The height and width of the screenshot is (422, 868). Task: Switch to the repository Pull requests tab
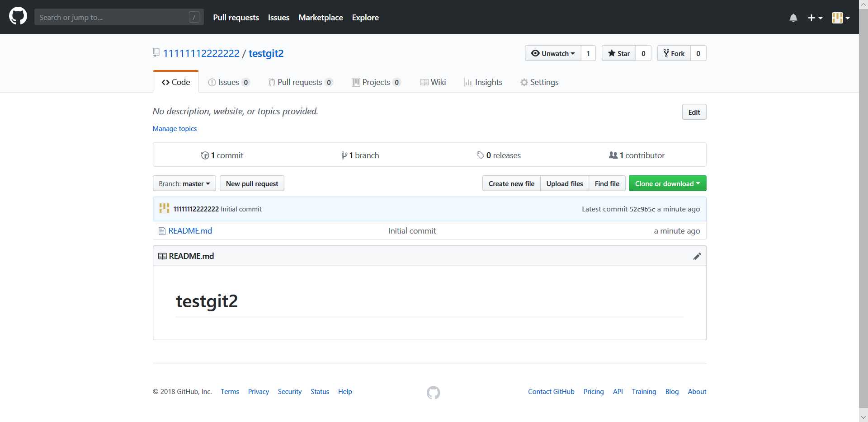(300, 82)
